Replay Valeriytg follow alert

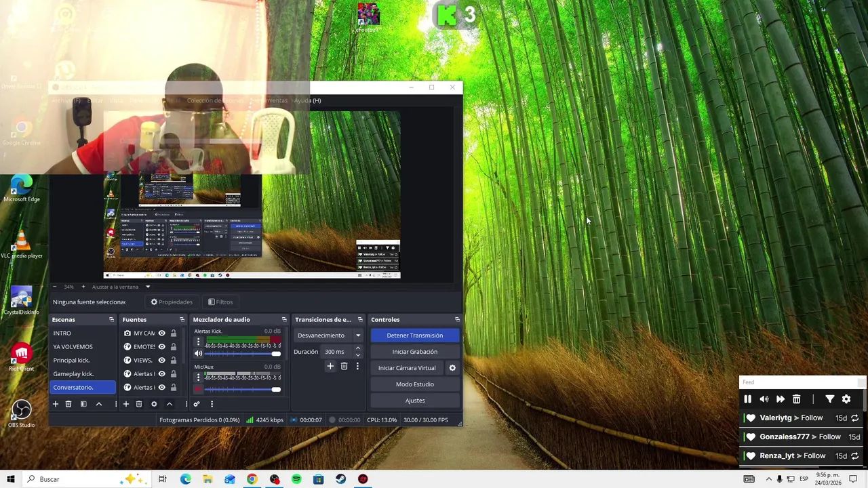855,418
